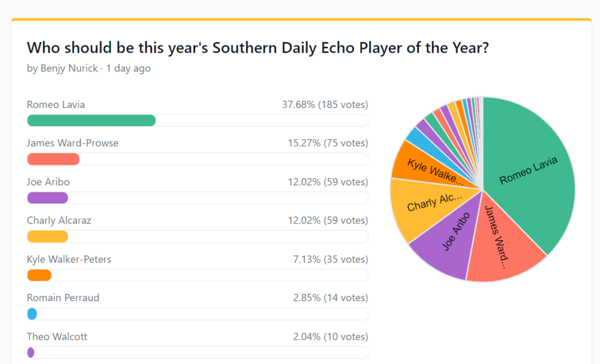This screenshot has width=600, height=364.
Task: Click the green Romeo Lavia progress bar
Action: (91, 121)
